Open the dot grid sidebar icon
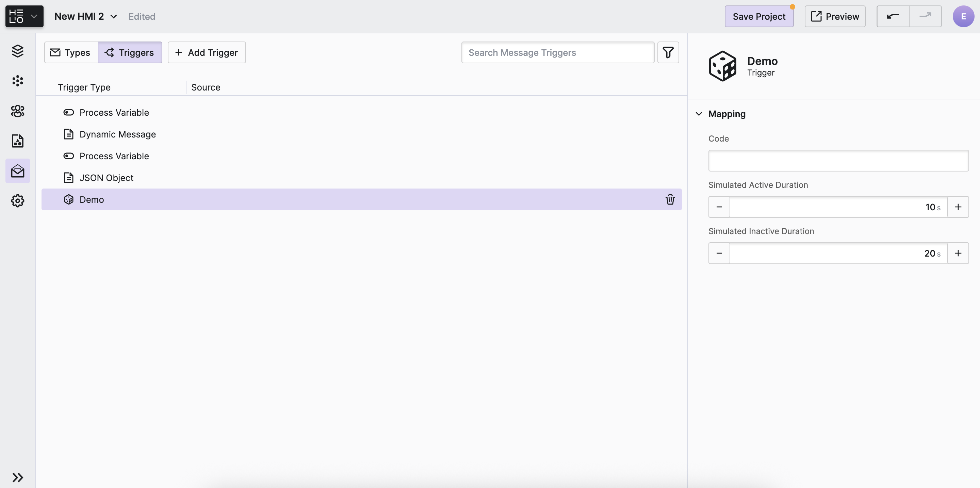The height and width of the screenshot is (488, 980). point(17,81)
